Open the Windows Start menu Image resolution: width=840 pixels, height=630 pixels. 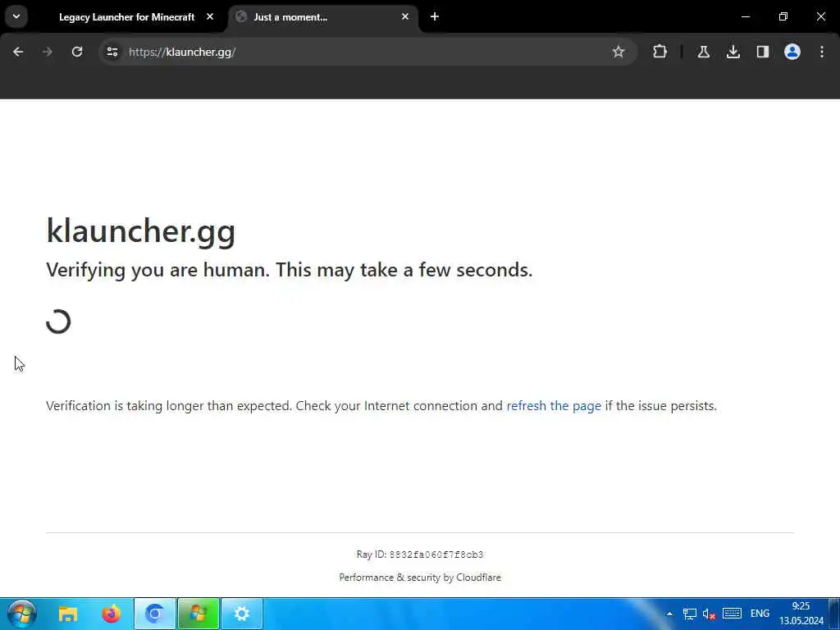(22, 614)
